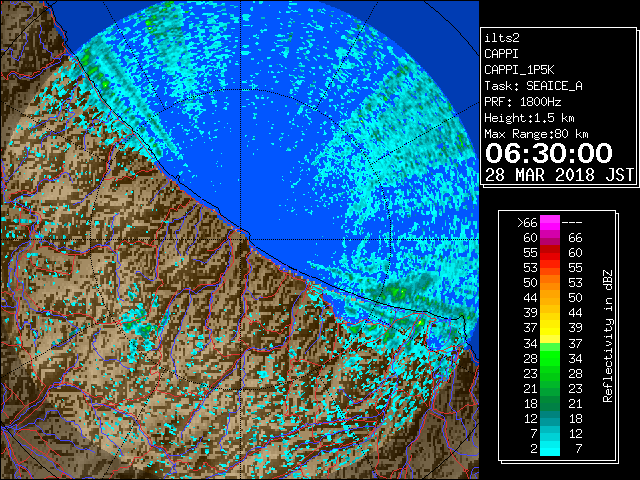Click the 'Task: SEAICE_A' text
The width and height of the screenshot is (640, 480).
(533, 86)
